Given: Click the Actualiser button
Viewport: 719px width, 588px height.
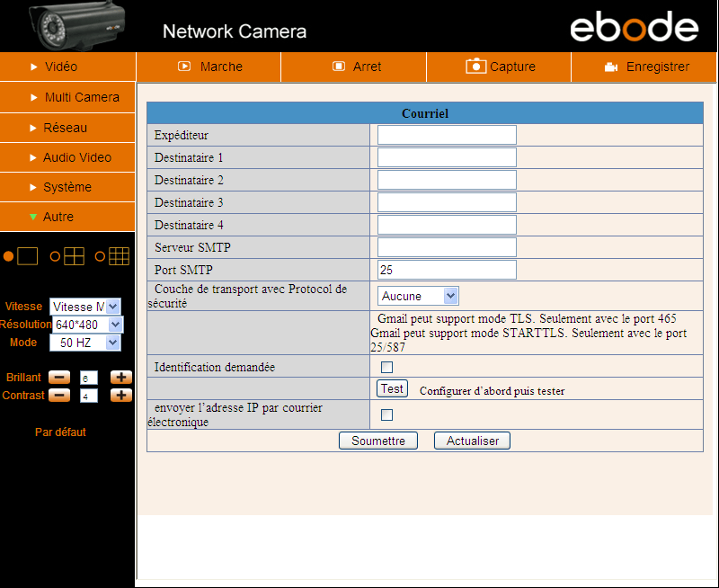Looking at the screenshot, I should (473, 441).
